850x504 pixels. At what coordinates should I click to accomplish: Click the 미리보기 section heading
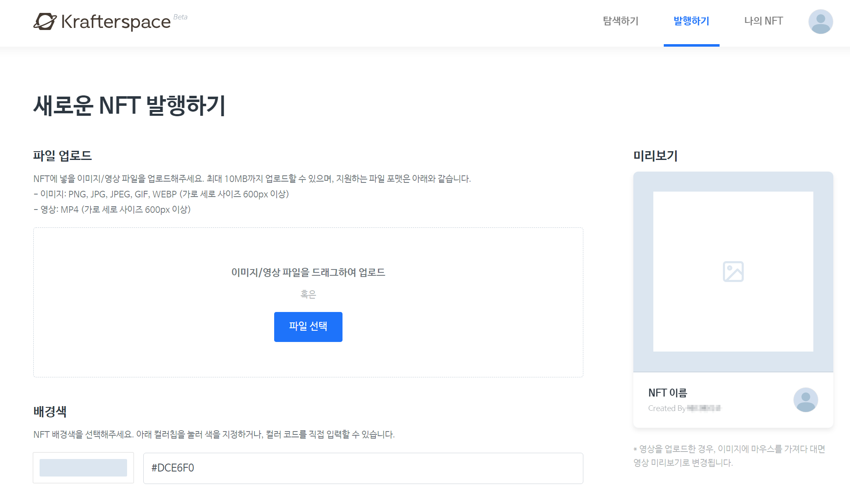(x=655, y=156)
